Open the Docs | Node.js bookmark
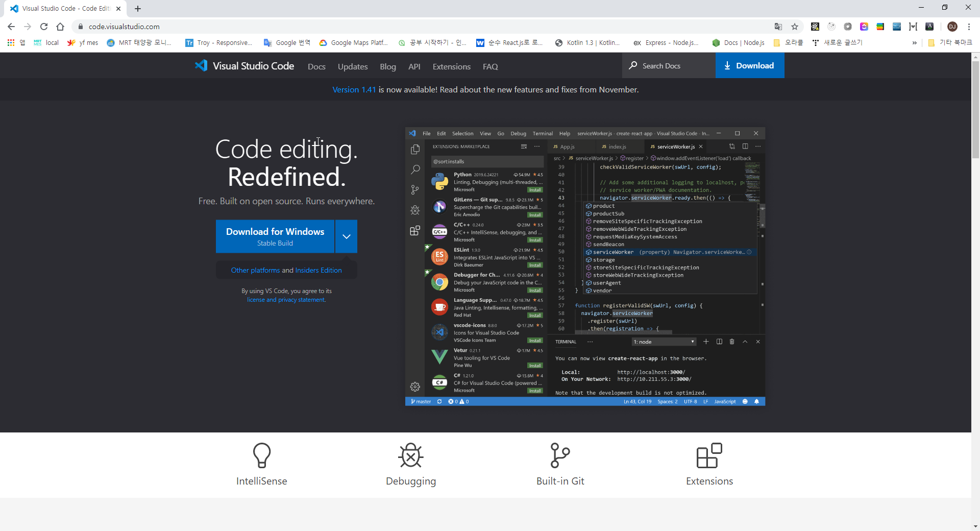Image resolution: width=980 pixels, height=531 pixels. click(x=739, y=43)
